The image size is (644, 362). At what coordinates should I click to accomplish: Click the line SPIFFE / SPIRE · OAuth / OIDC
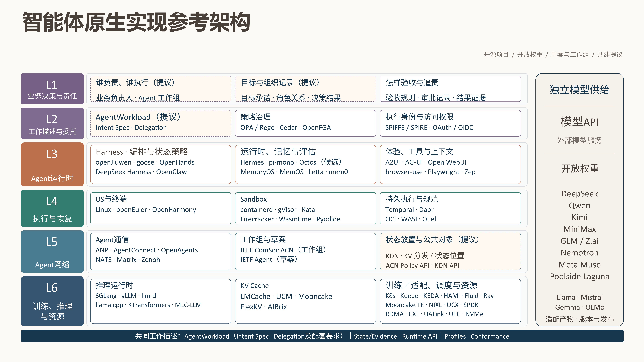(x=429, y=128)
